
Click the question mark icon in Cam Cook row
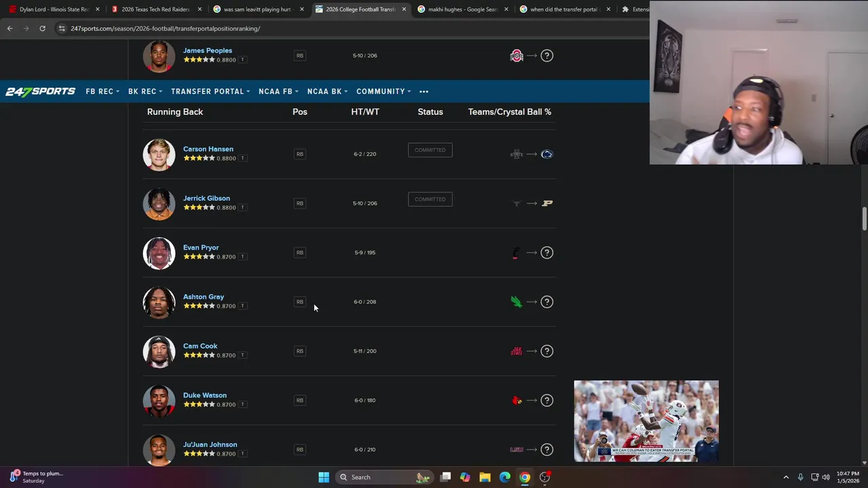(x=547, y=351)
